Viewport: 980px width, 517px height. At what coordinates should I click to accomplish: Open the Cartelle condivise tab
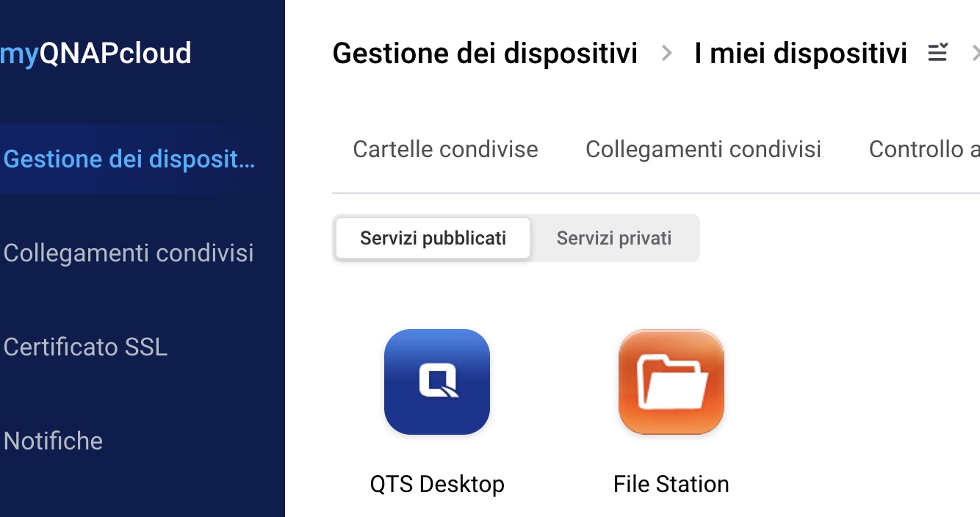445,149
